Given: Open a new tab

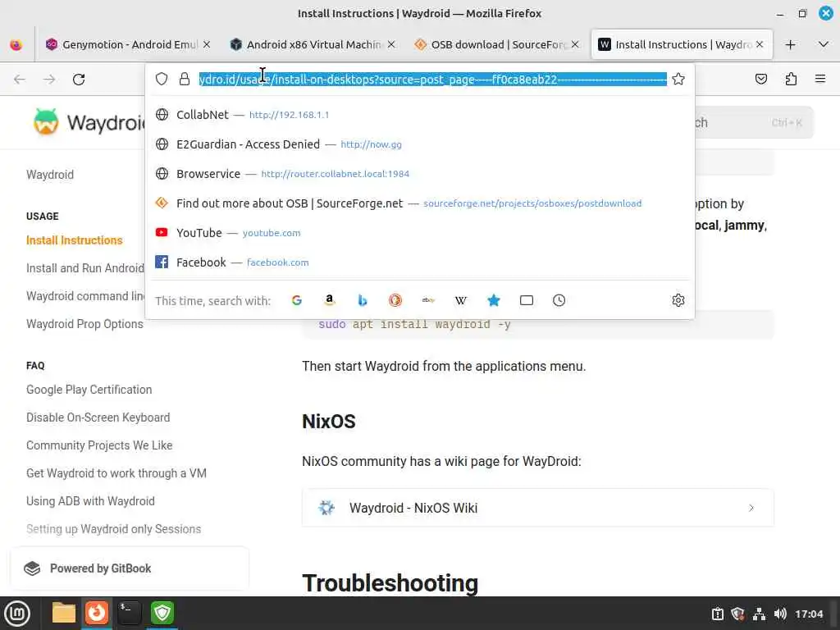Looking at the screenshot, I should pos(790,45).
